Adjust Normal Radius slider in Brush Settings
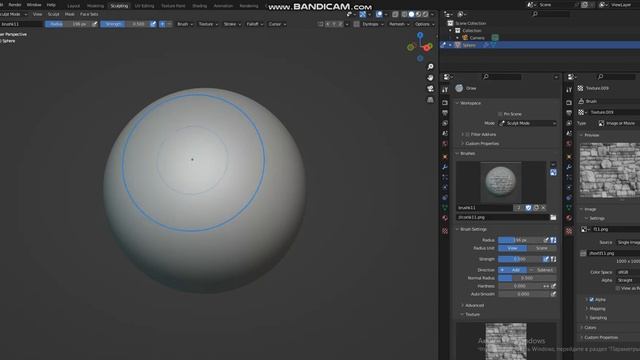The width and height of the screenshot is (640, 360). (x=527, y=278)
